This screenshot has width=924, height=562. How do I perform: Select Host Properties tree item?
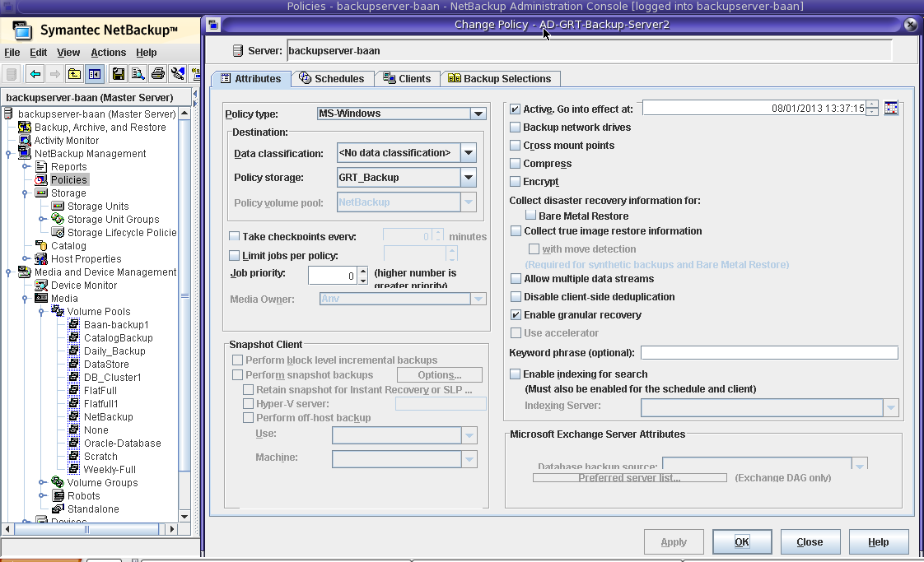click(x=86, y=258)
